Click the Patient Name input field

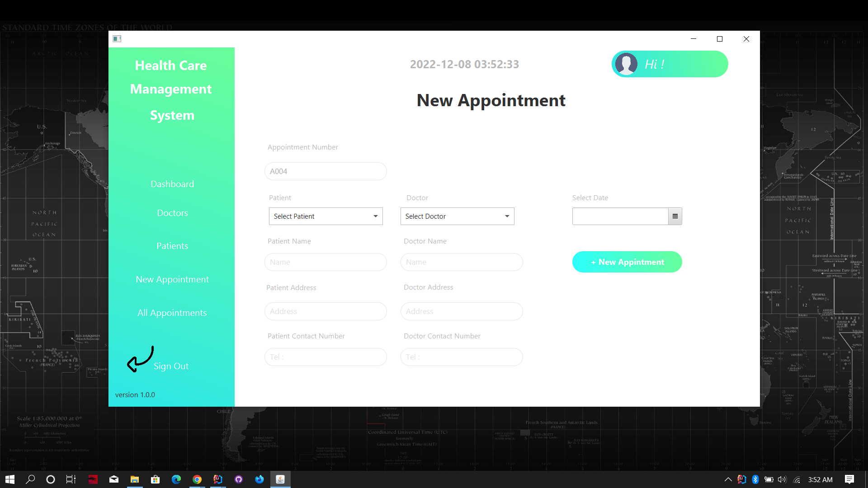[325, 262]
